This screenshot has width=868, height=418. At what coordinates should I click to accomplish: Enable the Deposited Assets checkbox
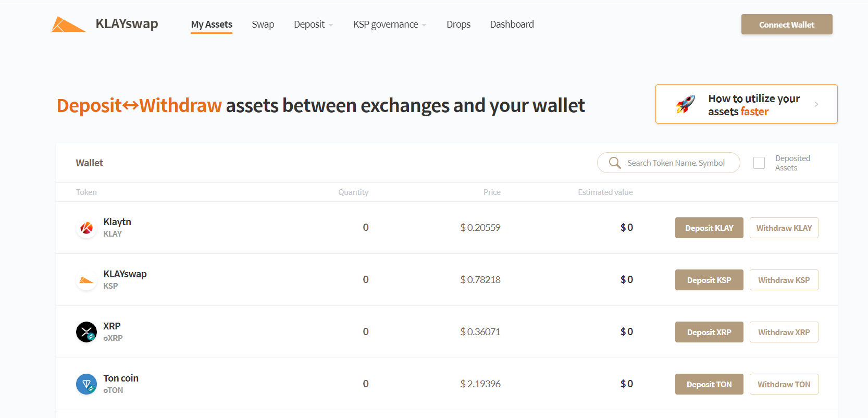(759, 163)
